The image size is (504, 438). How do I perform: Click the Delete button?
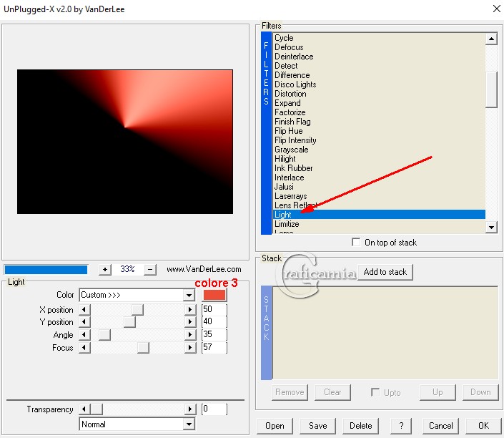pyautogui.click(x=360, y=426)
